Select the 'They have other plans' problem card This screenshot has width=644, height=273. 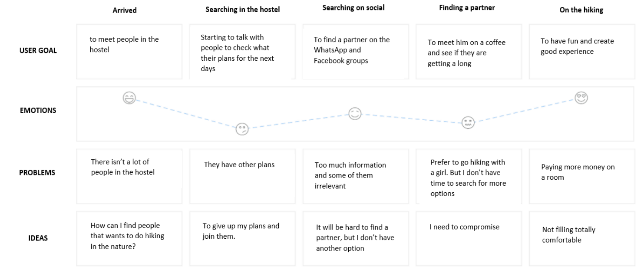[x=242, y=176]
